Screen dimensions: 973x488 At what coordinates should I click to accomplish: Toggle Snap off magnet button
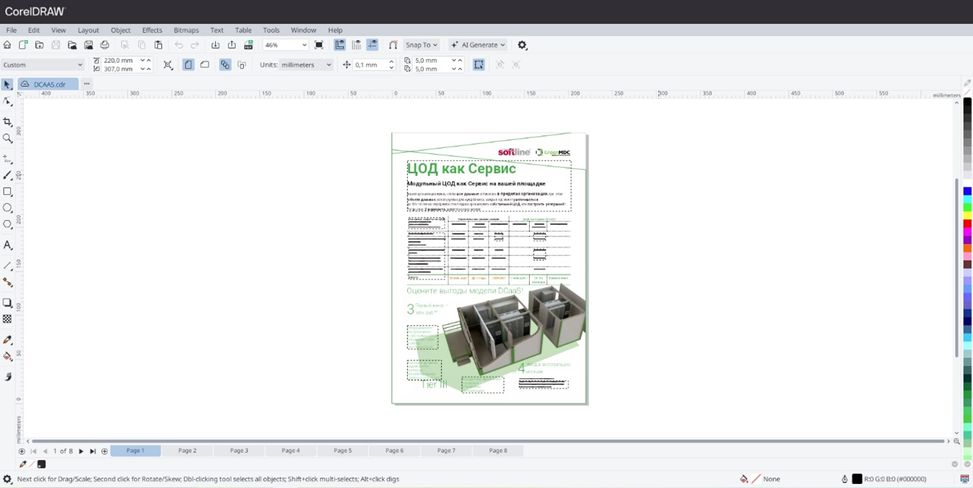(x=393, y=45)
